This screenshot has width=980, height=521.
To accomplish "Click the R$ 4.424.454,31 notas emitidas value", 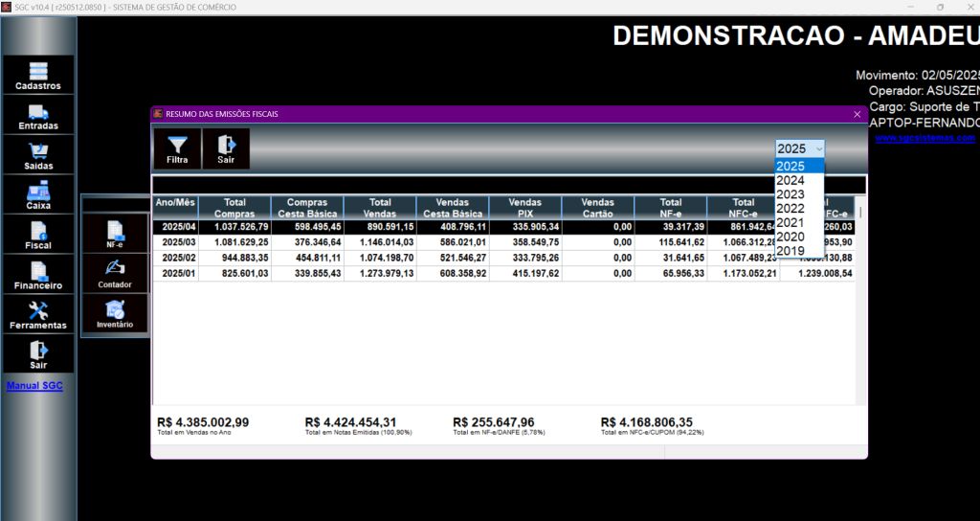I will (350, 422).
